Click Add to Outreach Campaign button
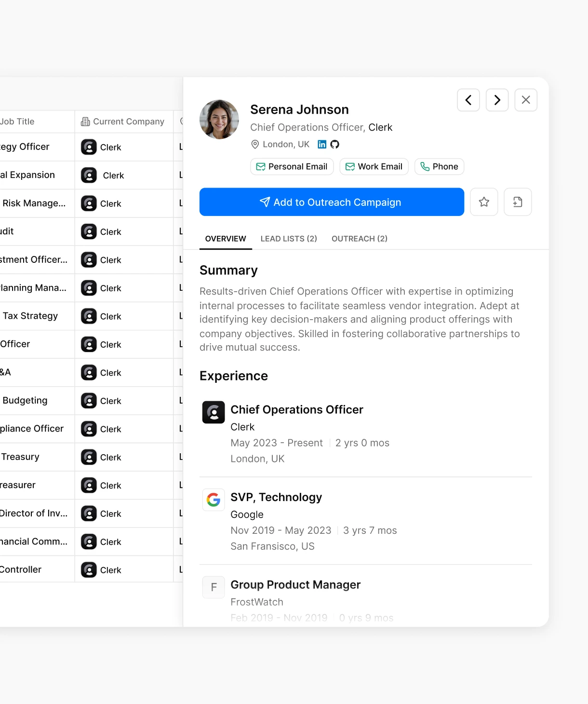Viewport: 588px width, 704px height. click(x=332, y=202)
